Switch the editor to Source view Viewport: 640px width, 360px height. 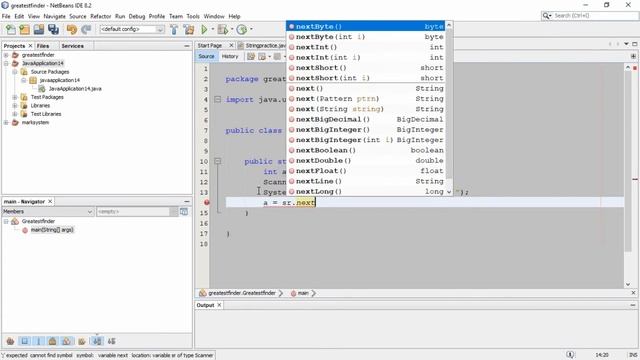pos(206,56)
